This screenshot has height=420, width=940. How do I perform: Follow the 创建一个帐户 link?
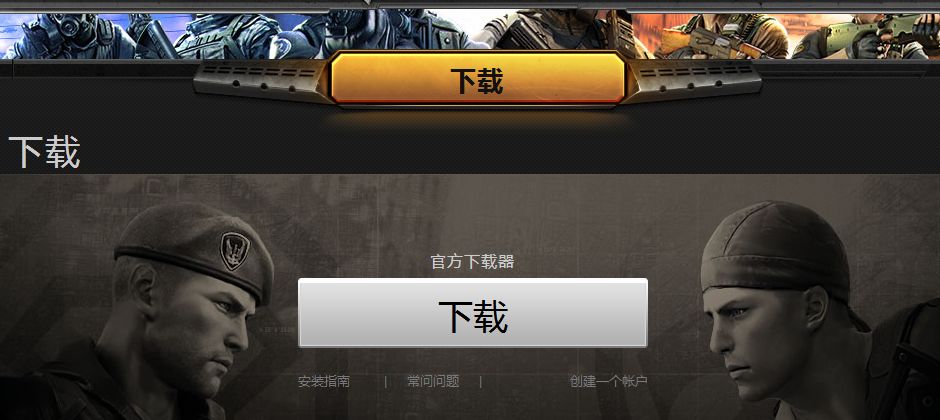coord(608,381)
